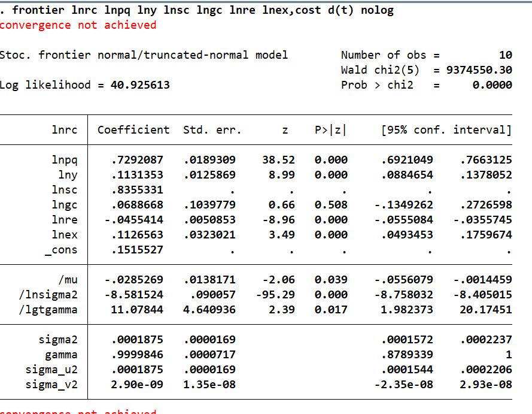Click _cons coefficient .1515527

137,250
